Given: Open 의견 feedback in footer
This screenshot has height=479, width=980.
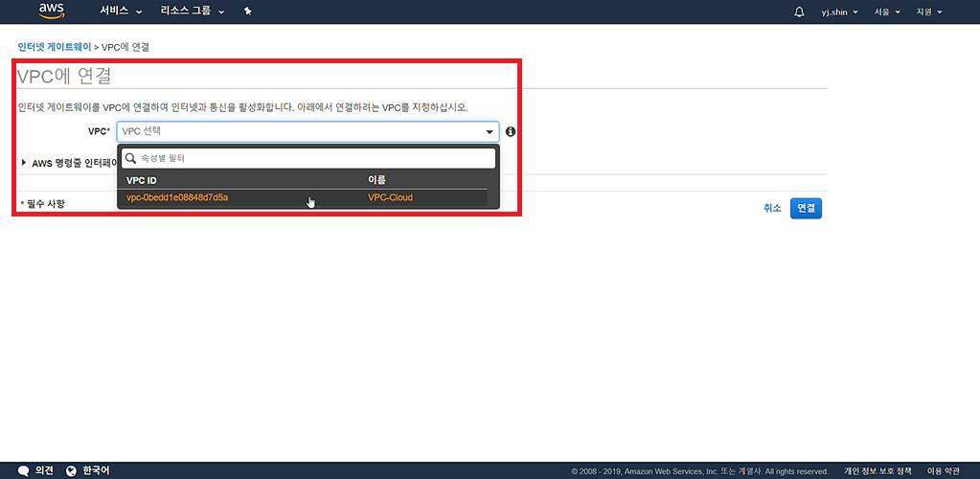Looking at the screenshot, I should pyautogui.click(x=44, y=470).
